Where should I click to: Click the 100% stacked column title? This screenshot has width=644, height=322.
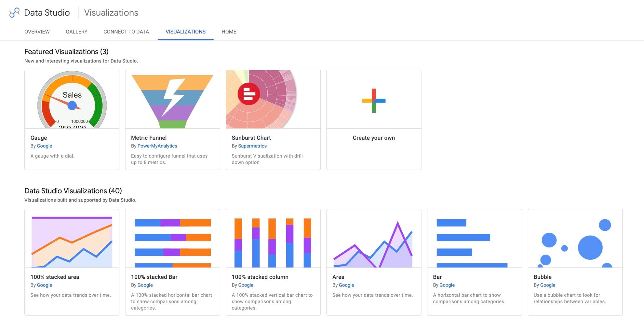click(x=260, y=277)
